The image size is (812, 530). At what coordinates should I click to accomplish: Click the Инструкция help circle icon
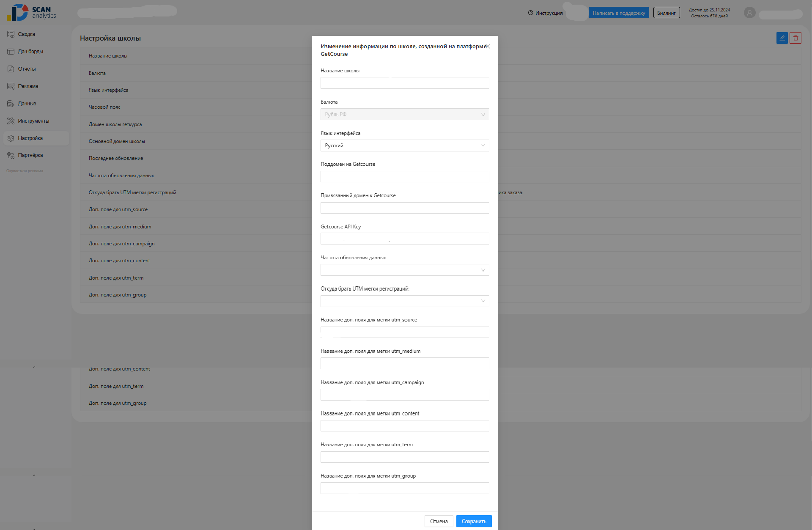point(531,13)
